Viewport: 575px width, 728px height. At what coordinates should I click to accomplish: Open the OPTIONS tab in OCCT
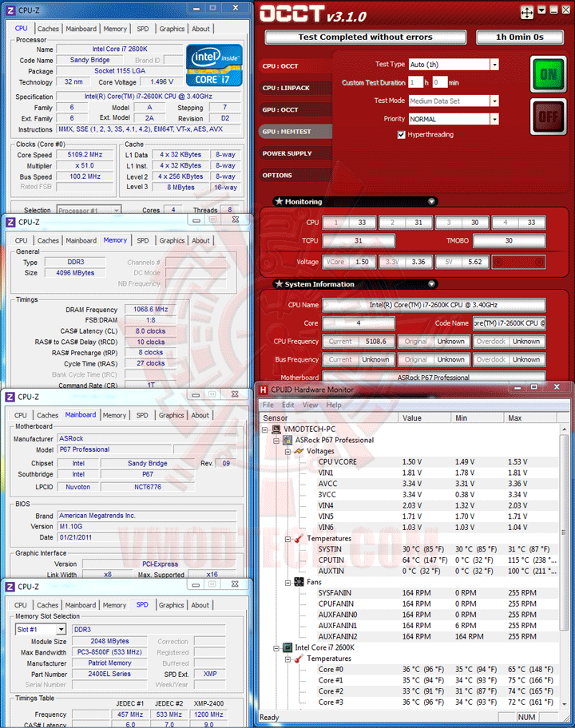[295, 175]
